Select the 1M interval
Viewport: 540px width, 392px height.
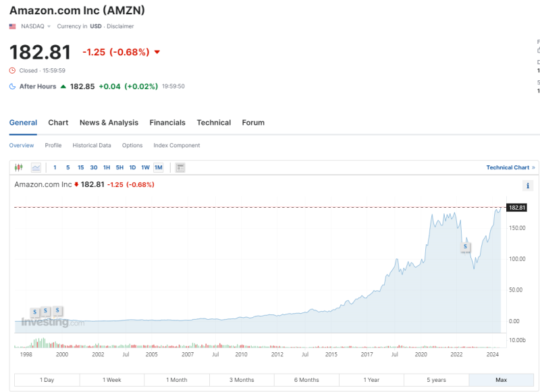tap(159, 167)
